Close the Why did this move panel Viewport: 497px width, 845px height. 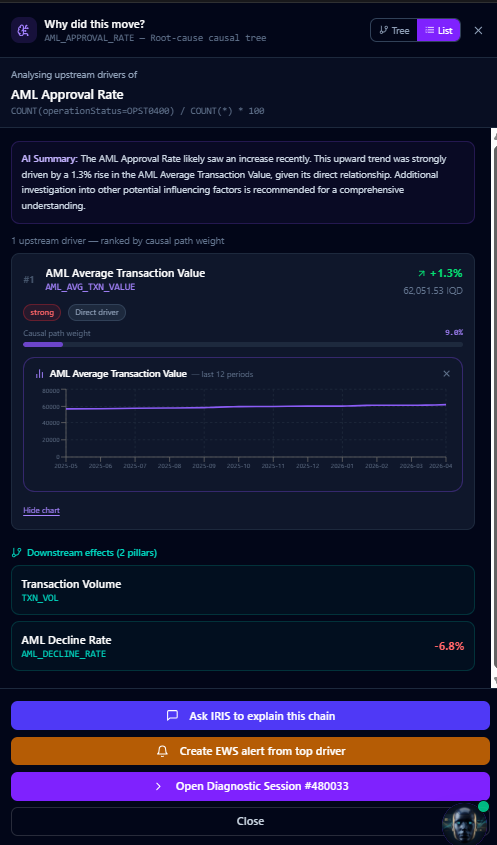pyautogui.click(x=478, y=30)
